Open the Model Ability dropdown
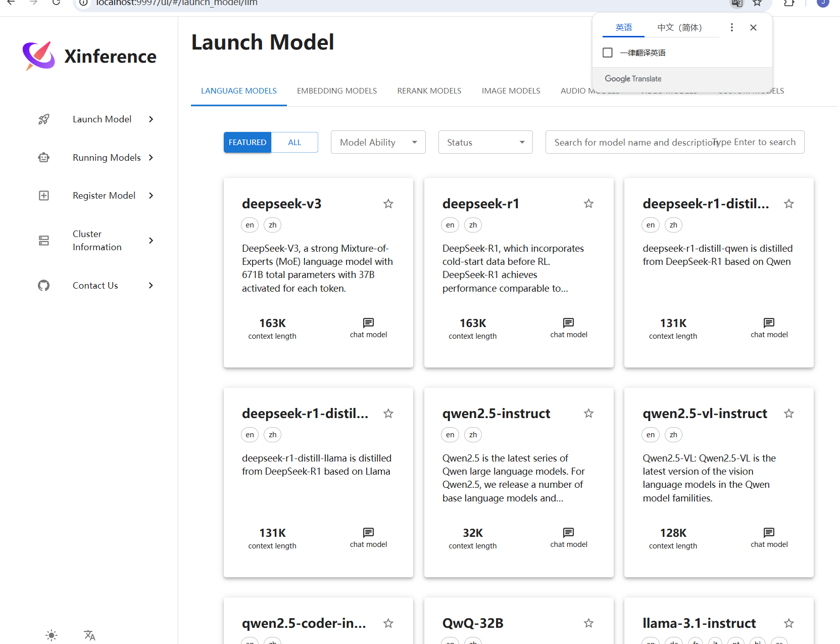The height and width of the screenshot is (644, 840). [x=378, y=142]
